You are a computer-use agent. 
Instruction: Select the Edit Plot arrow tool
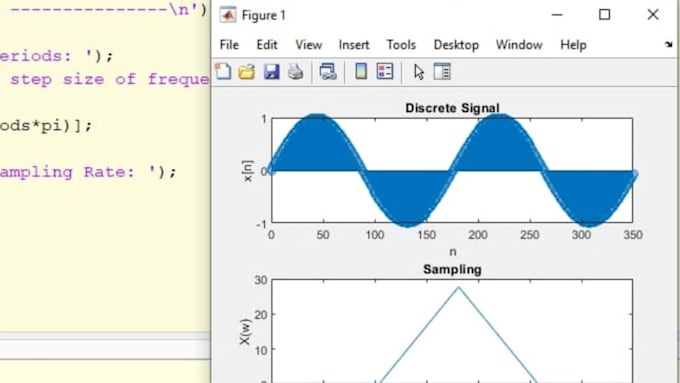click(418, 72)
